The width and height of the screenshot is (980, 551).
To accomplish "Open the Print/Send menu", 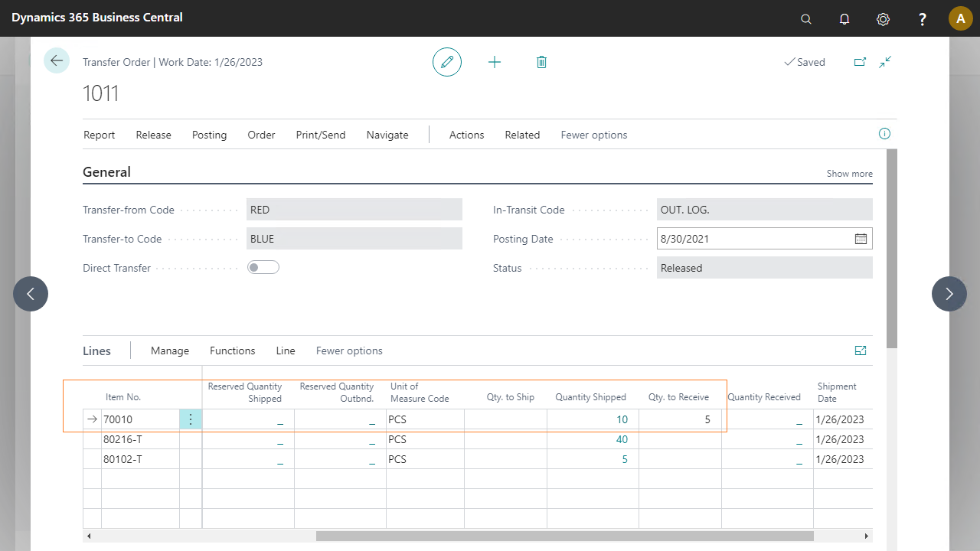I will (x=321, y=135).
